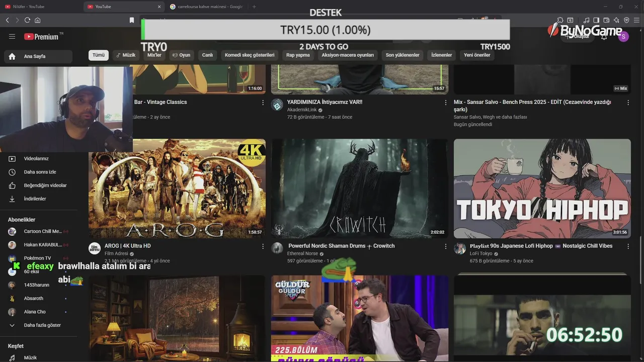This screenshot has width=644, height=362.
Task: Select the Tümü filter chip
Action: (x=99, y=55)
